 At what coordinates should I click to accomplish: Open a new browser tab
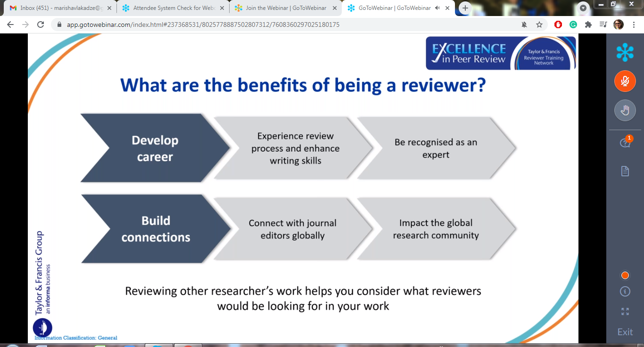click(465, 8)
